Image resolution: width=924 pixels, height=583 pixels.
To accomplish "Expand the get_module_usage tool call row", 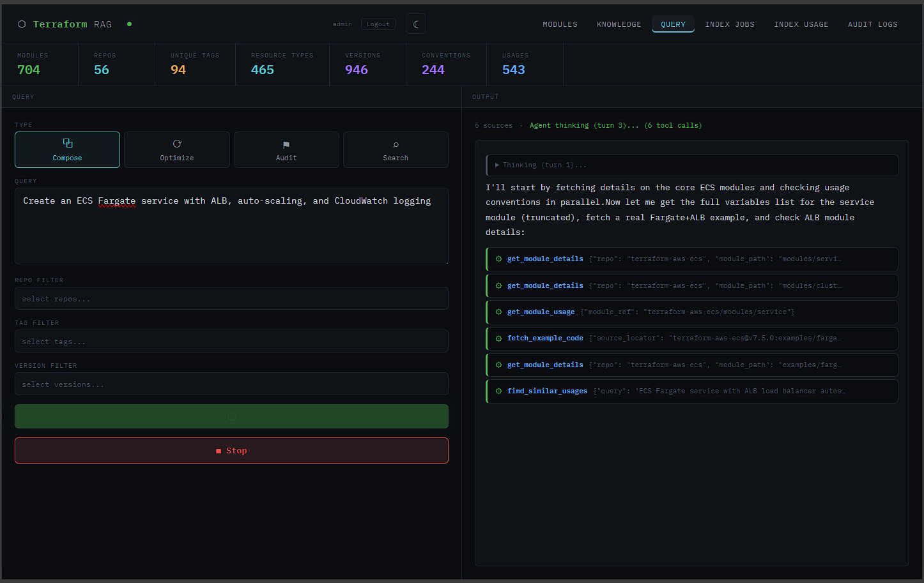I will tap(692, 312).
